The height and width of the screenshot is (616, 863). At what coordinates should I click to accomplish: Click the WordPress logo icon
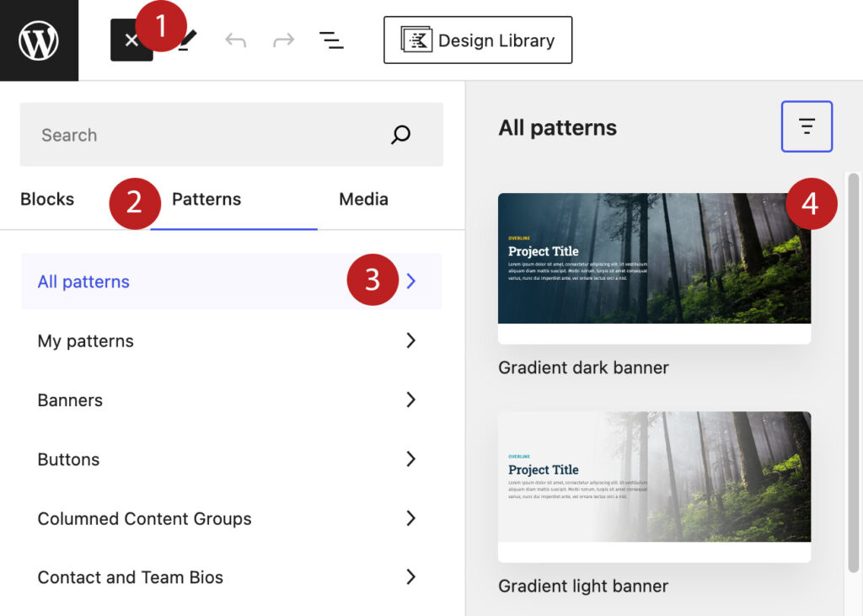pyautogui.click(x=39, y=40)
